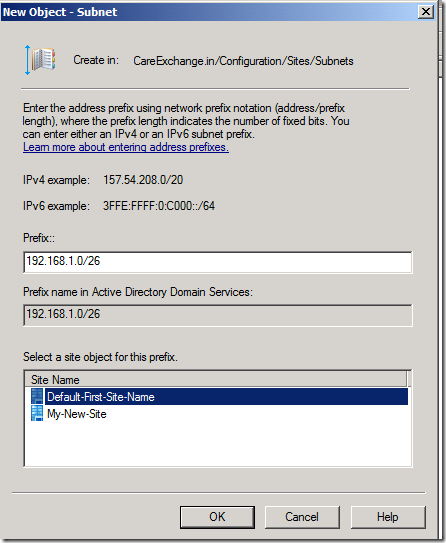The width and height of the screenshot is (446, 543).
Task: Click inside the Prefix input field
Action: point(218,262)
